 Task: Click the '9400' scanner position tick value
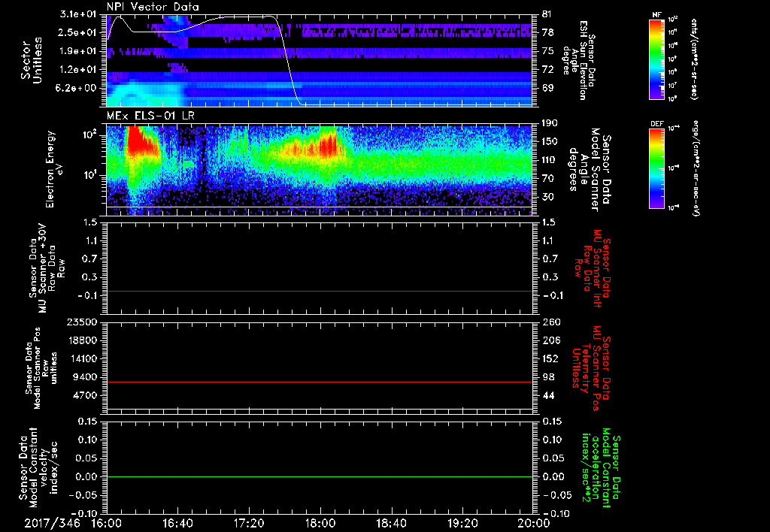[x=84, y=377]
